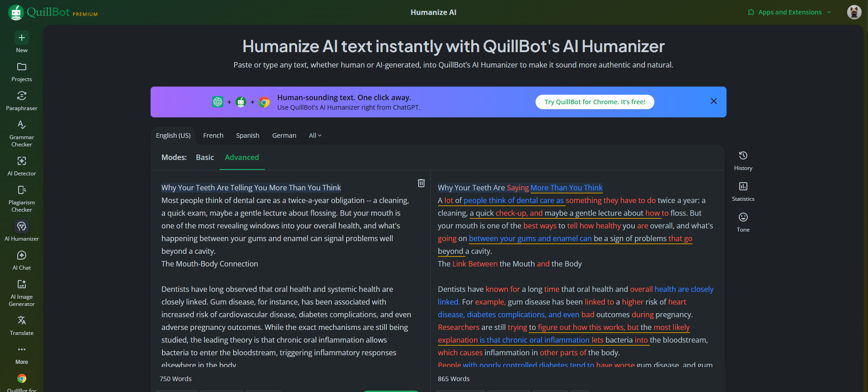Open the History panel
This screenshot has height=392, width=868.
tap(743, 156)
